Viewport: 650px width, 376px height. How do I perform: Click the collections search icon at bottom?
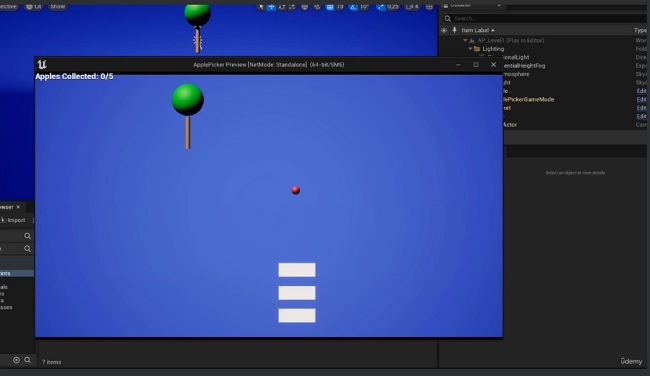pos(27,360)
